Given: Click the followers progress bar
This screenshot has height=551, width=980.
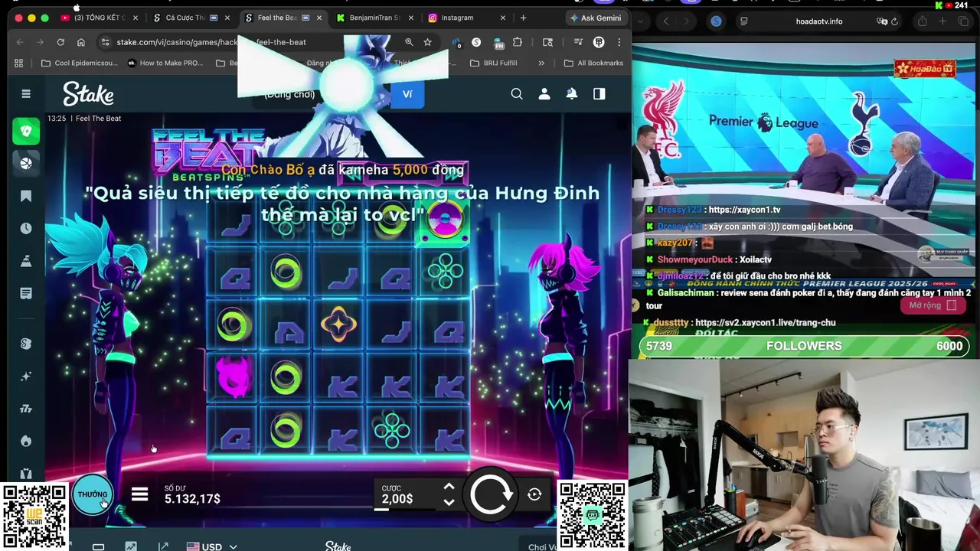Looking at the screenshot, I should click(x=804, y=346).
